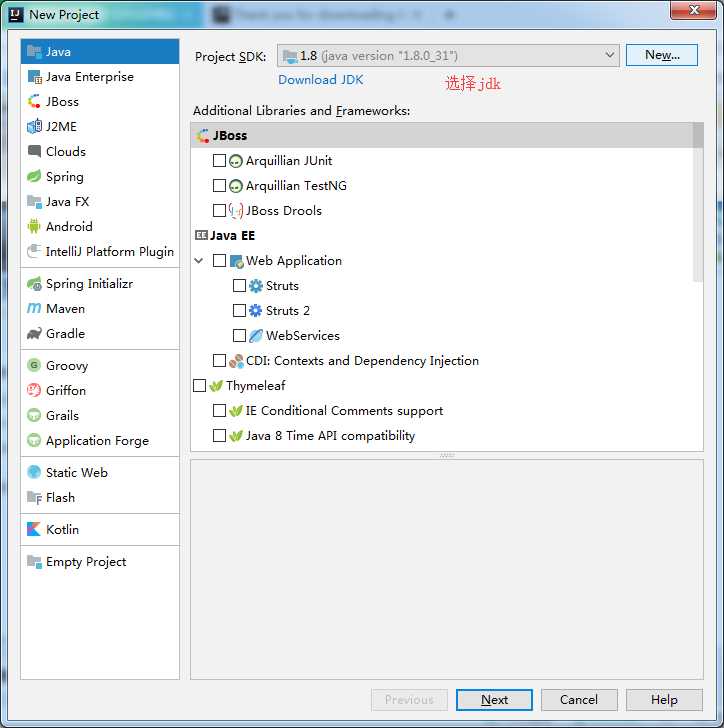Click the frameworks list scrollbar

(698, 202)
